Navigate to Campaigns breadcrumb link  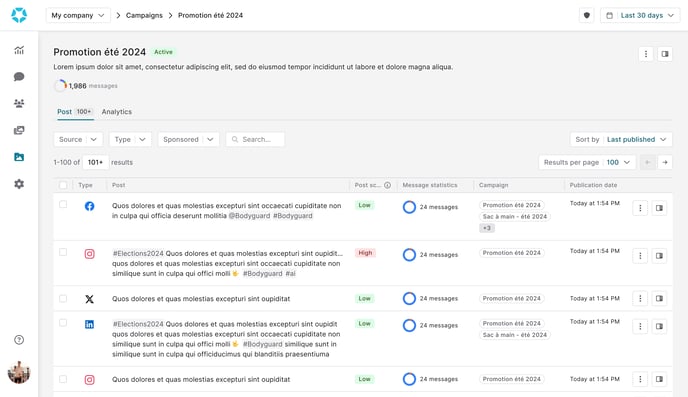pyautogui.click(x=144, y=15)
